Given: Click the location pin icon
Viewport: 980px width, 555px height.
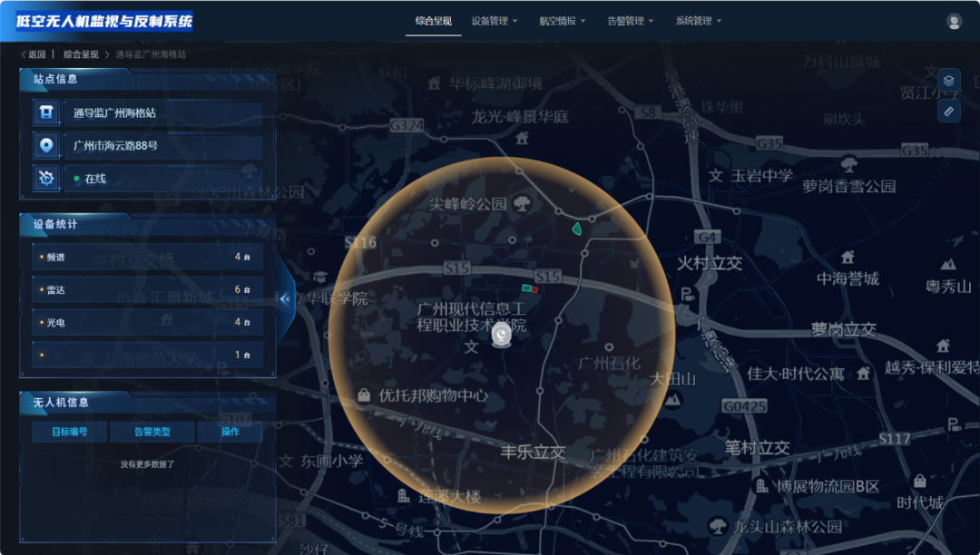Looking at the screenshot, I should coord(46,145).
